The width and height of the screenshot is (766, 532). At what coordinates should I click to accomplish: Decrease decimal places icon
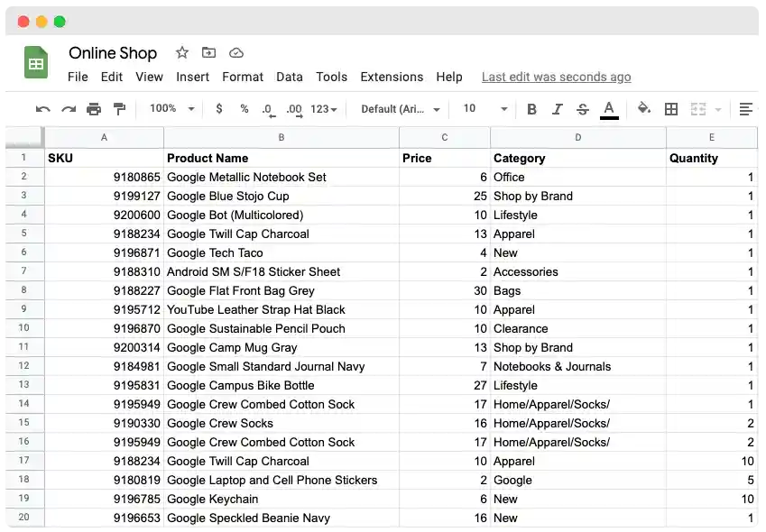coord(269,110)
